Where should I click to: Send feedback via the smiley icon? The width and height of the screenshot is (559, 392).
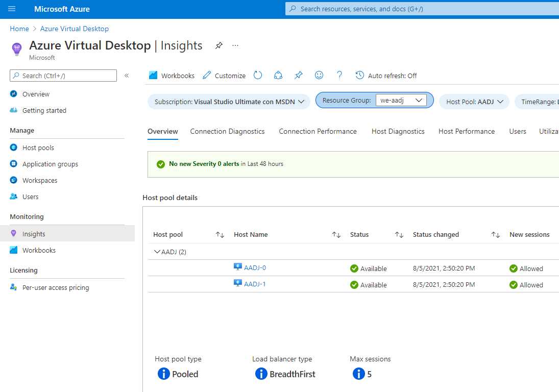point(319,75)
